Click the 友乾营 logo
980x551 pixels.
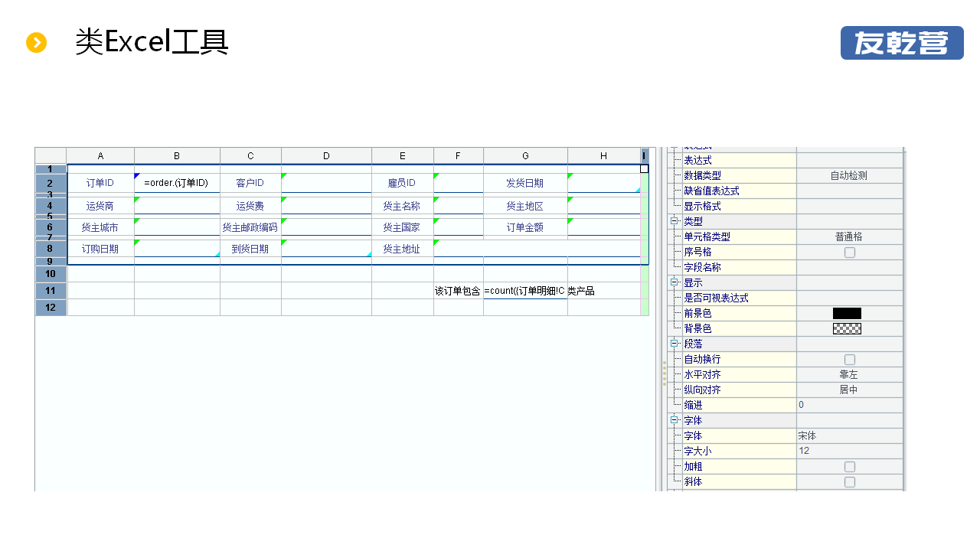point(902,43)
